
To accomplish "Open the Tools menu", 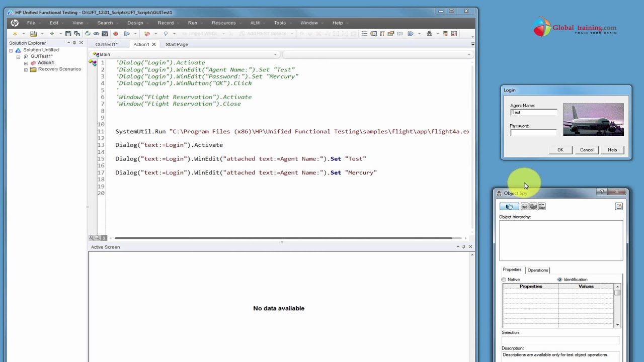I will [x=280, y=23].
